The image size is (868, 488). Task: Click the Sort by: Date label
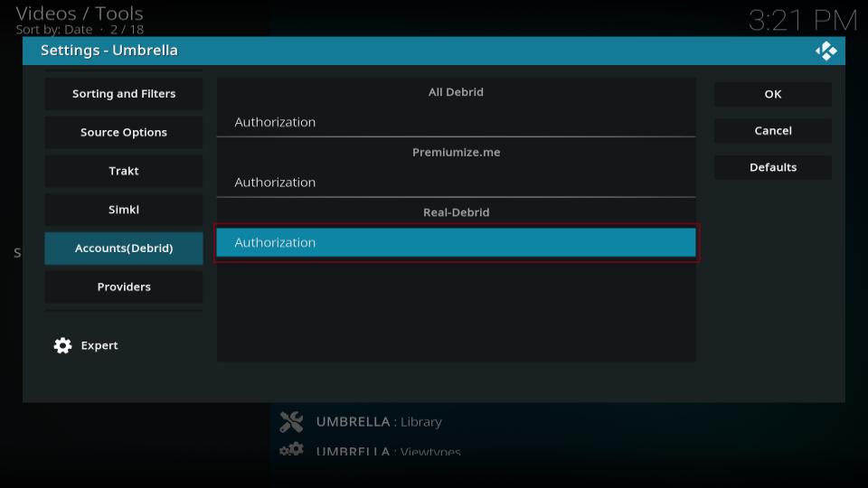pyautogui.click(x=53, y=29)
